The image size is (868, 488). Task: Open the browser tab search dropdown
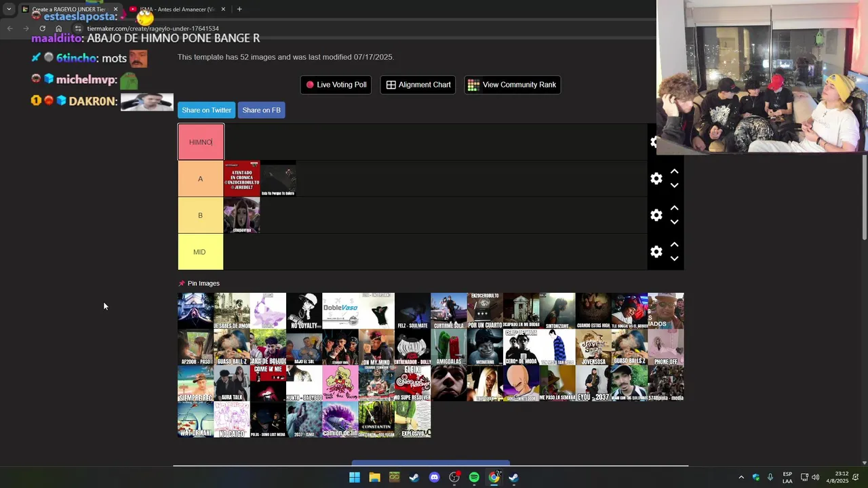(9, 9)
